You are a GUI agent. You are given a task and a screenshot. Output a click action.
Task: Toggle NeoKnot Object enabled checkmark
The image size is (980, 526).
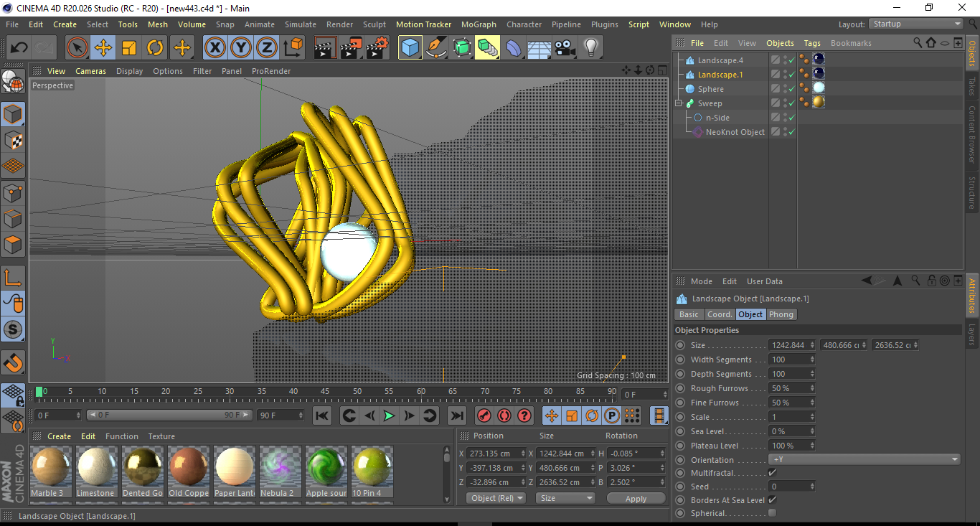pyautogui.click(x=792, y=132)
